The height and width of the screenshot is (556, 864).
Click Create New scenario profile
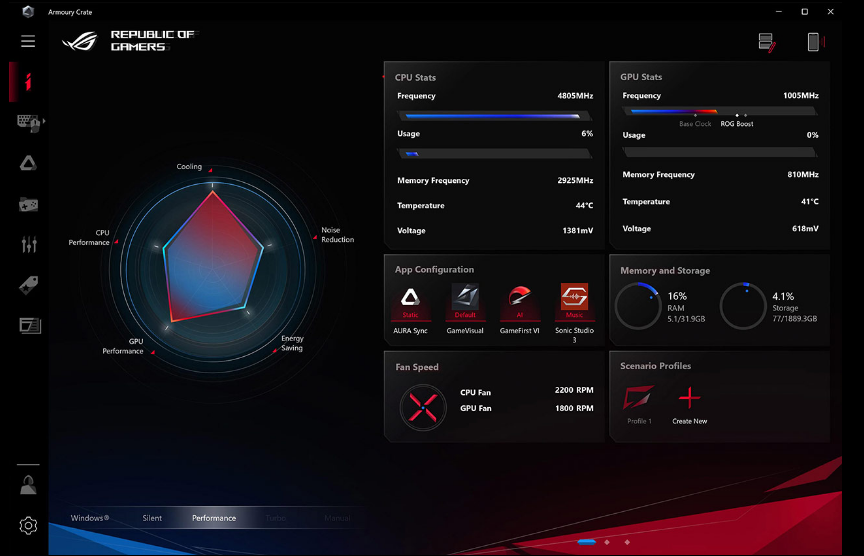(689, 399)
